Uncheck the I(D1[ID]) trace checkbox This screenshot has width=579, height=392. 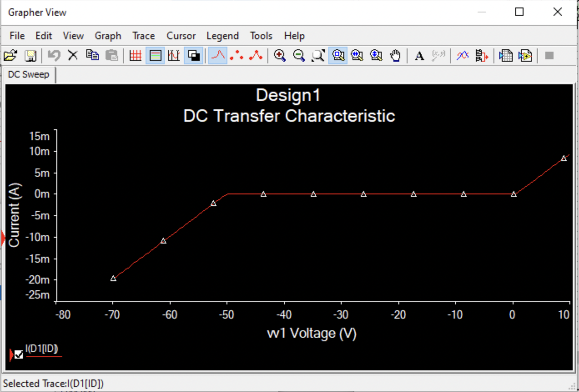(18, 355)
